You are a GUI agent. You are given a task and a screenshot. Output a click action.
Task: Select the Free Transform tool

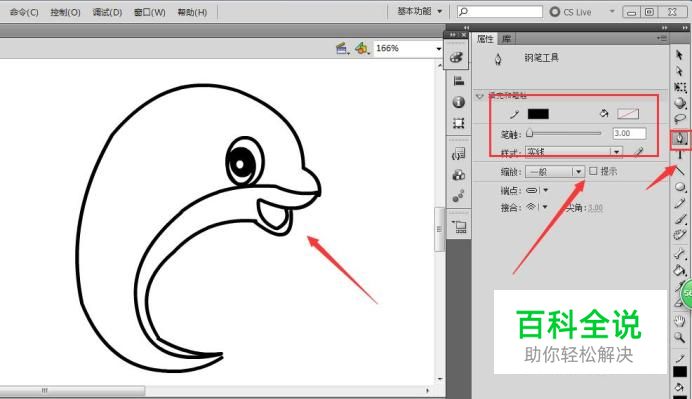680,87
